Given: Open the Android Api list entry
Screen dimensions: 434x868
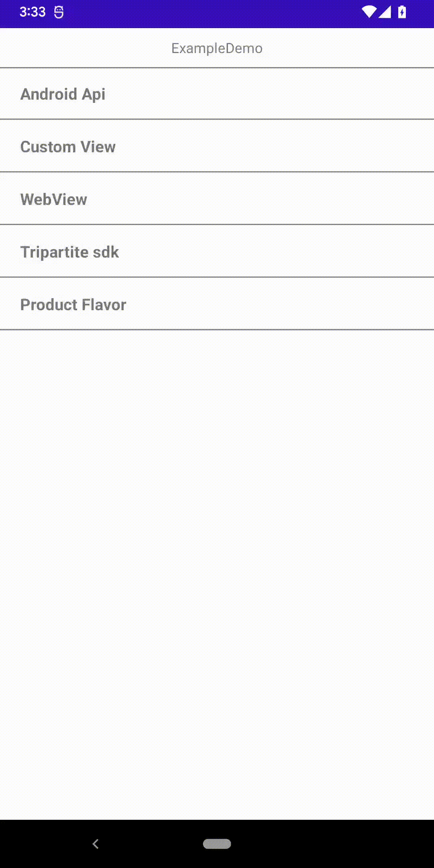Looking at the screenshot, I should (x=63, y=94).
